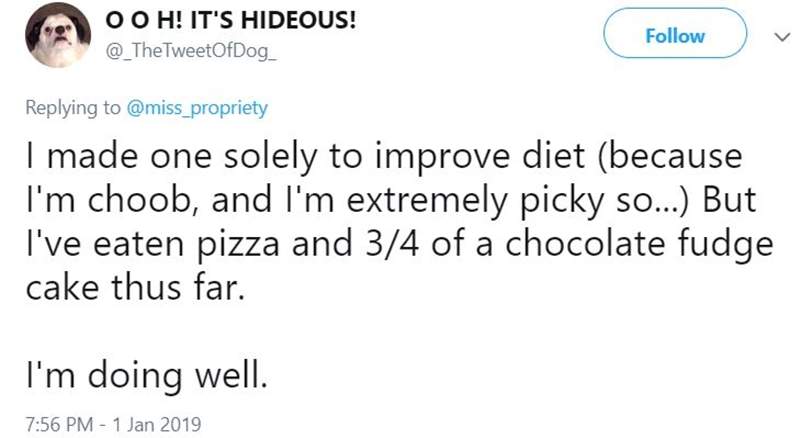The width and height of the screenshot is (800, 438).
Task: Click the dog profile picture avatar
Action: point(58,37)
